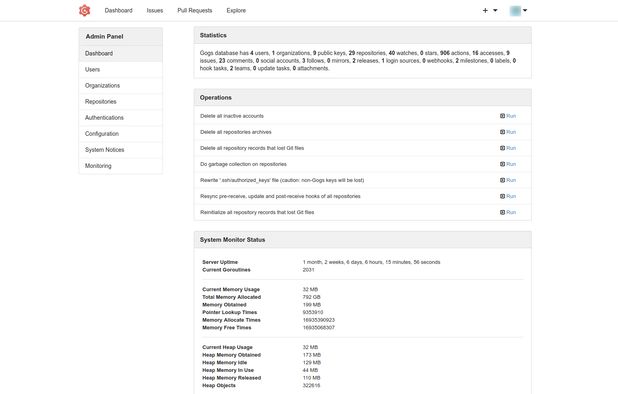Image resolution: width=618 pixels, height=394 pixels.
Task: Click the 'Operations' section header
Action: [x=216, y=98]
